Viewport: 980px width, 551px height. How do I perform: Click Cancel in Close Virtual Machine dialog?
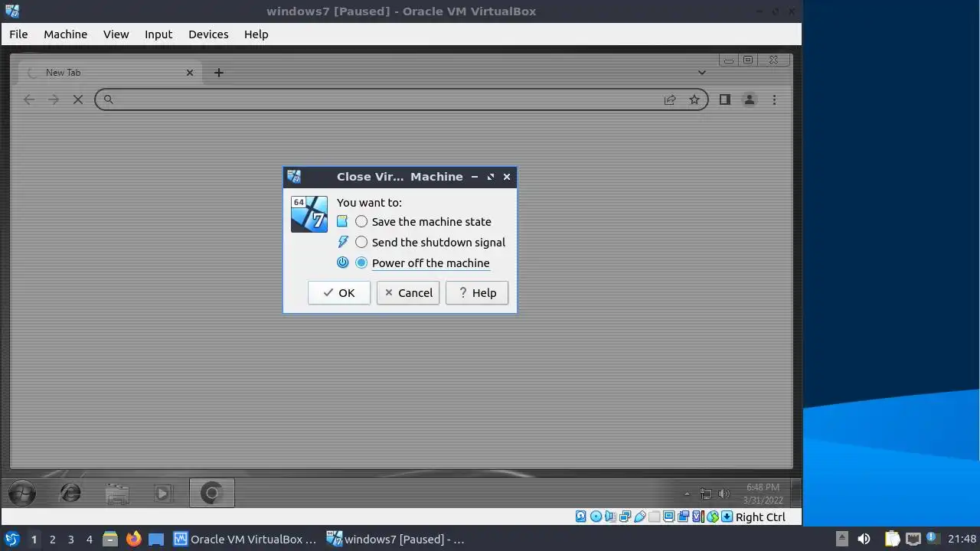tap(408, 293)
